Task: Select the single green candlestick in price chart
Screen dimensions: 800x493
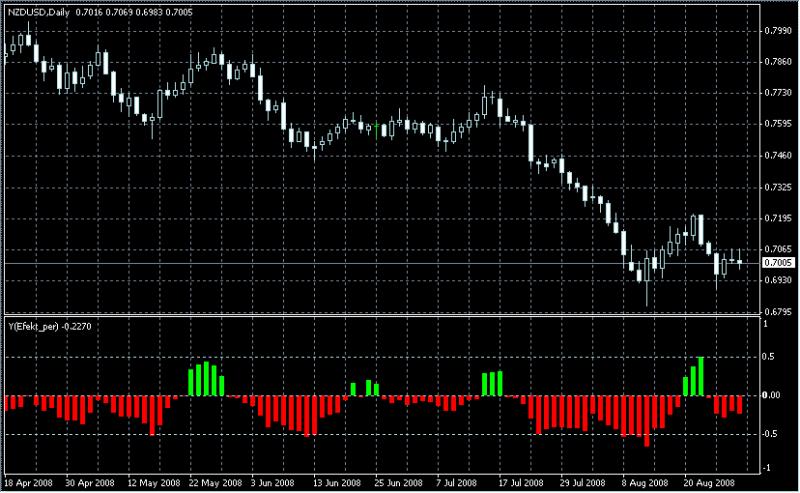Action: tap(377, 130)
